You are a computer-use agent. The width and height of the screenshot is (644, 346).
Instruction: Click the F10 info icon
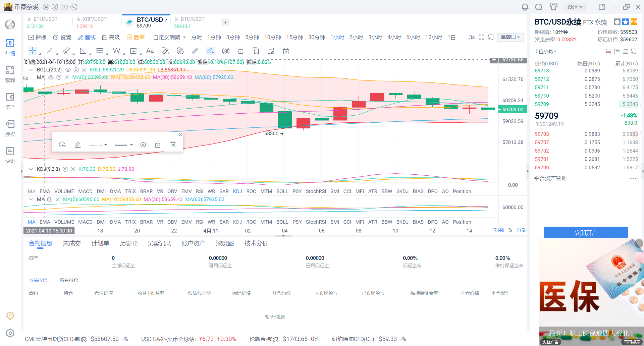[634, 22]
